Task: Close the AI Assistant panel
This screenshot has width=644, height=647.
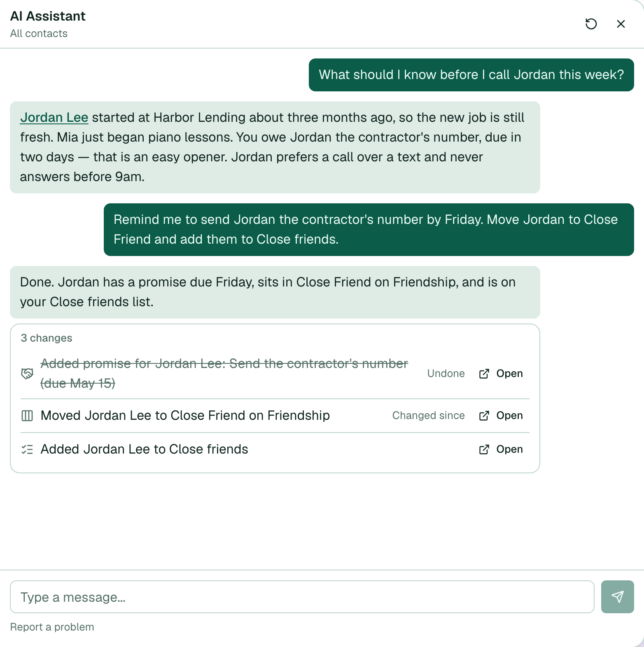Action: [621, 24]
